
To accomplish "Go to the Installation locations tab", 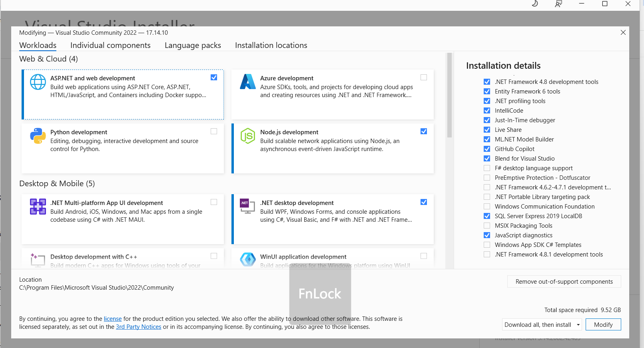I will tap(271, 46).
